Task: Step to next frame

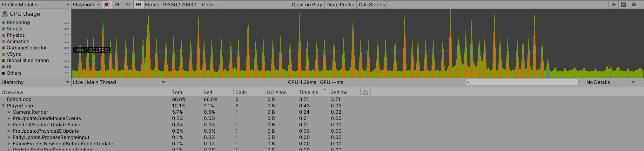Action: point(128,4)
